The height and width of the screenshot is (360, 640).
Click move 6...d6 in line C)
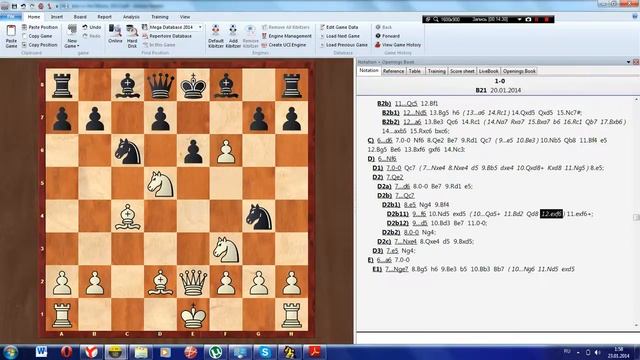pos(384,140)
